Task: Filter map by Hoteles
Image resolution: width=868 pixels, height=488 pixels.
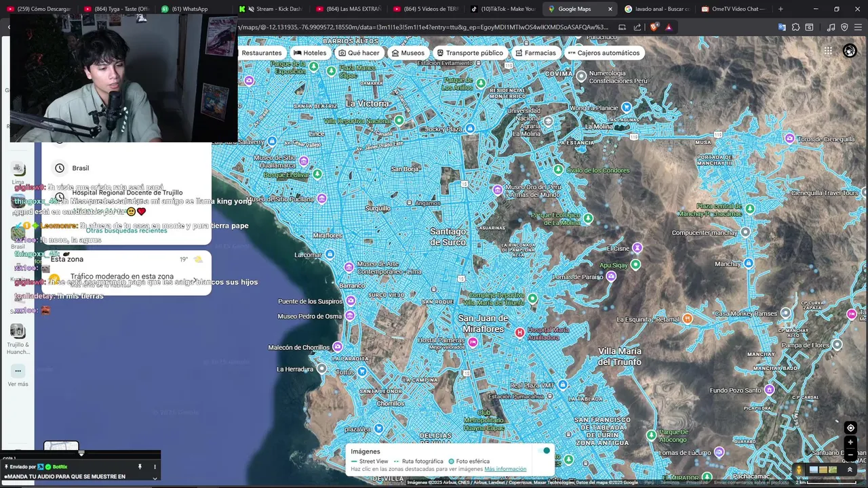Action: 310,53
